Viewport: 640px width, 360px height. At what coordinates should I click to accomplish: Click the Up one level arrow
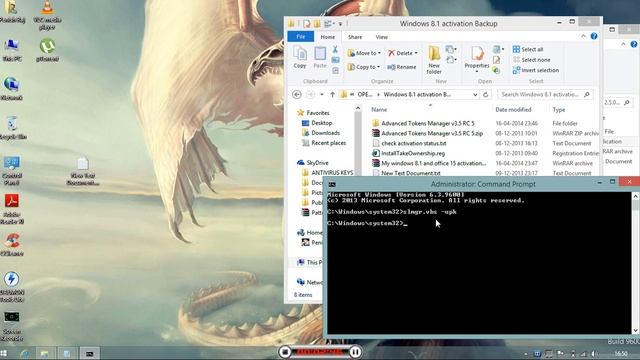point(332,94)
